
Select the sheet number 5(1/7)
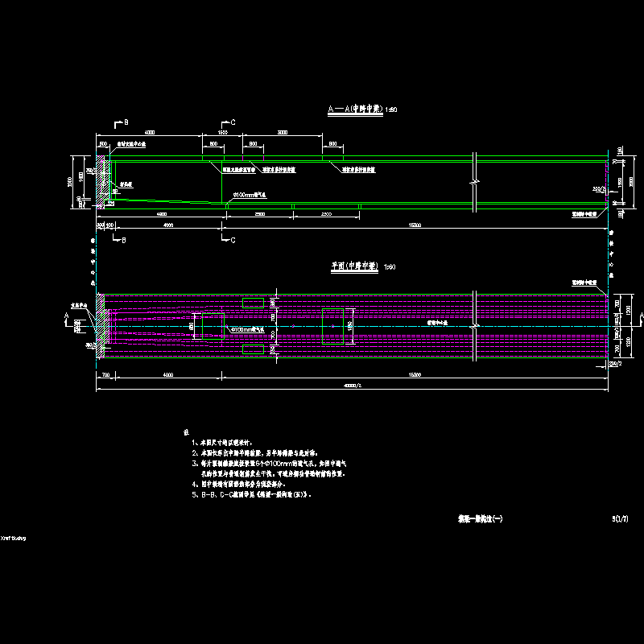point(620,518)
